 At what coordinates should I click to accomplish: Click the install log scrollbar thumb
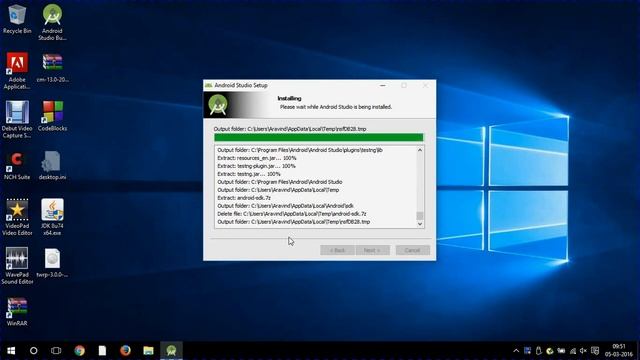(420, 216)
